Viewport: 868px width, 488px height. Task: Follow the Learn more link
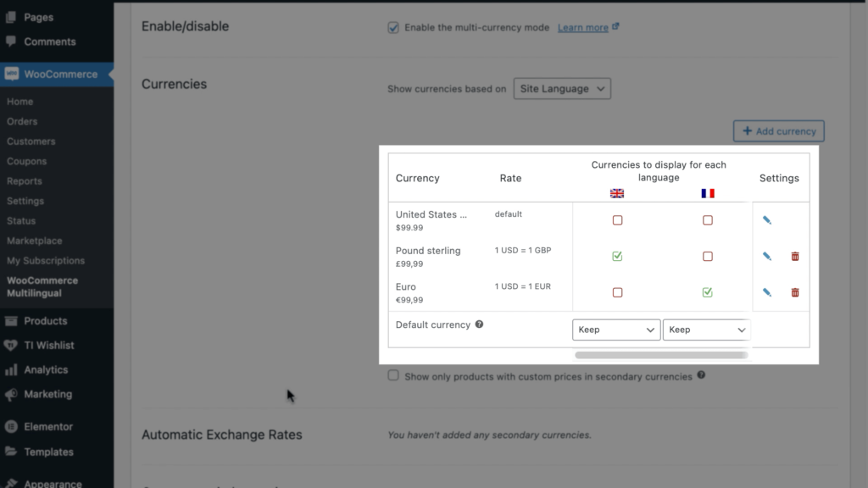point(583,28)
